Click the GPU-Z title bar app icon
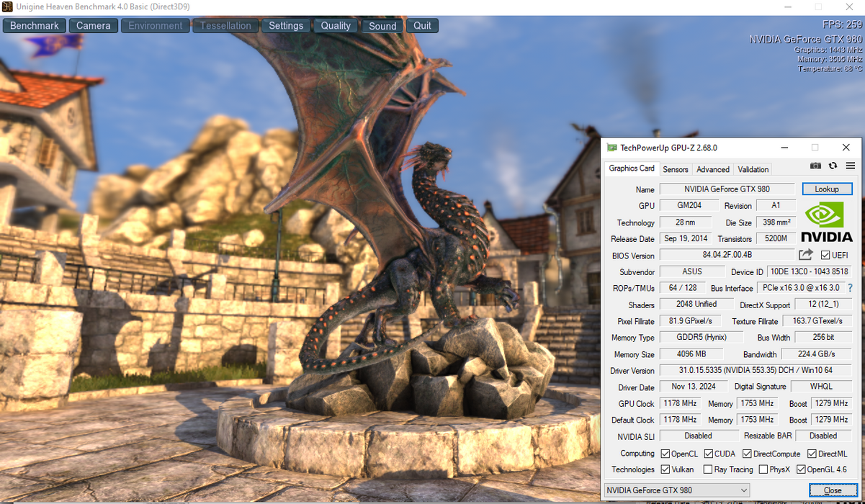 click(611, 148)
